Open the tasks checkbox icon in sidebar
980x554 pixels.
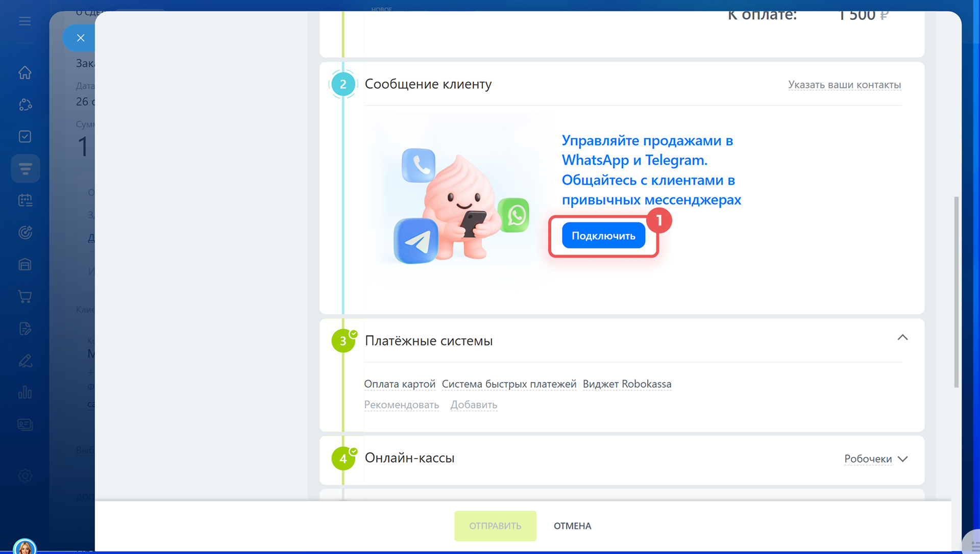[x=24, y=136]
